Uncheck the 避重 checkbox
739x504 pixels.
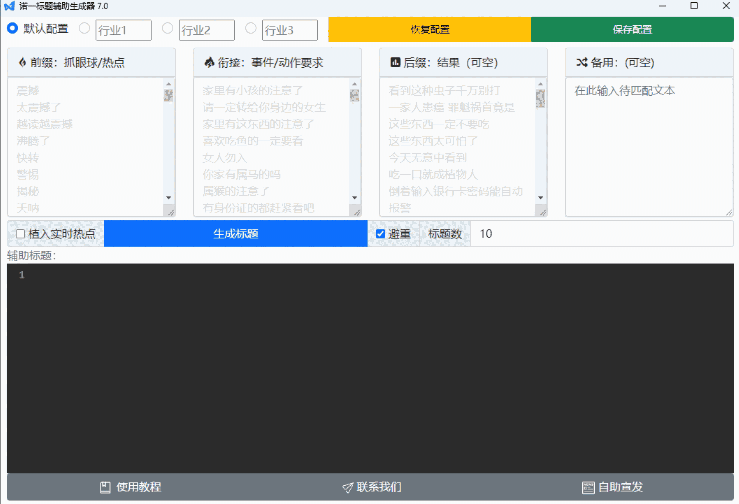pyautogui.click(x=380, y=234)
